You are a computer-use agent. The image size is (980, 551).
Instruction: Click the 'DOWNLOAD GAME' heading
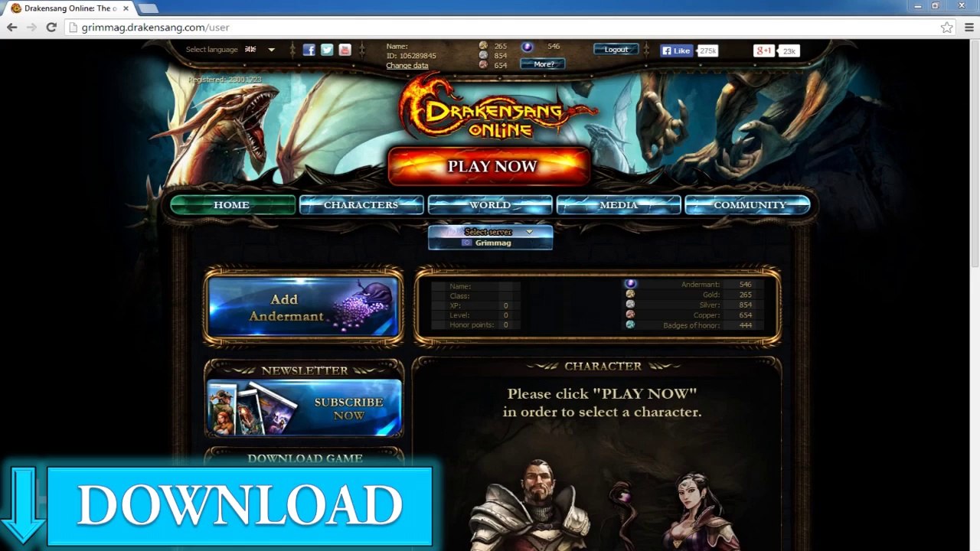[305, 458]
